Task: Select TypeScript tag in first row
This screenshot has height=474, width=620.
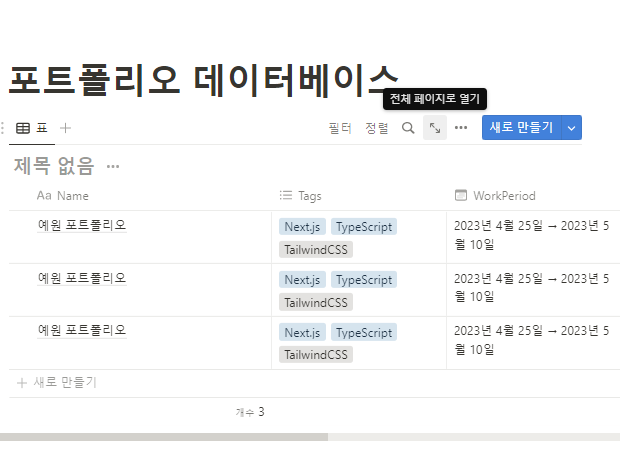Action: pos(364,227)
